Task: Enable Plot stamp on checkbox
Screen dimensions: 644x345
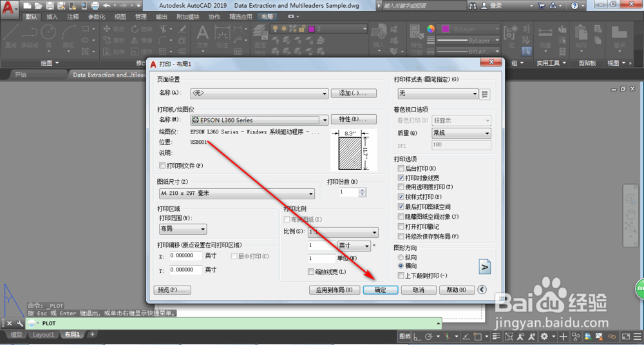Action: [x=401, y=226]
